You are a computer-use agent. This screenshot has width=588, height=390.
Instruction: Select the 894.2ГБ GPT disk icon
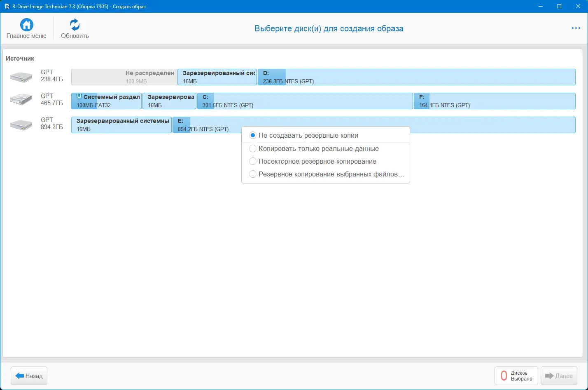click(x=21, y=125)
